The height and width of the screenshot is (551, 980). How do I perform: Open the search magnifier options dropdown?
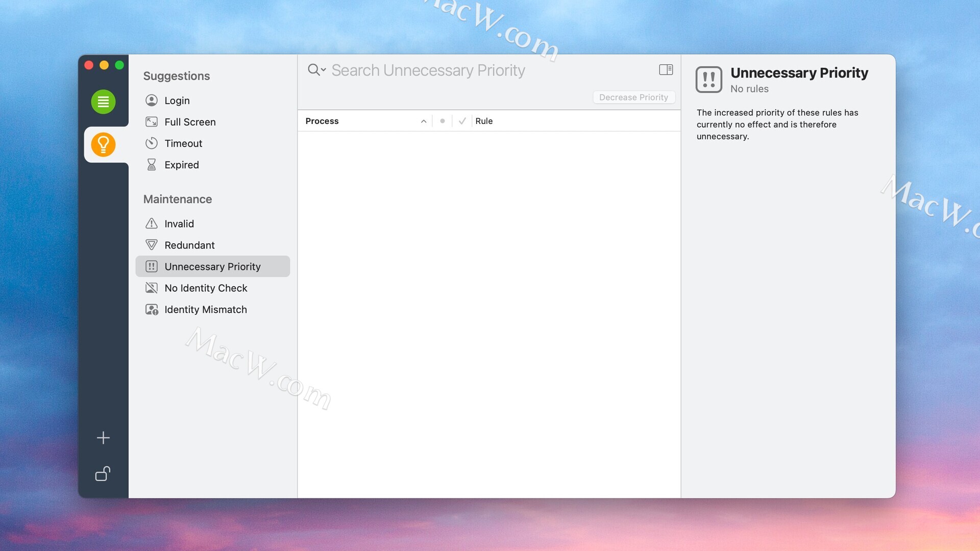point(316,70)
